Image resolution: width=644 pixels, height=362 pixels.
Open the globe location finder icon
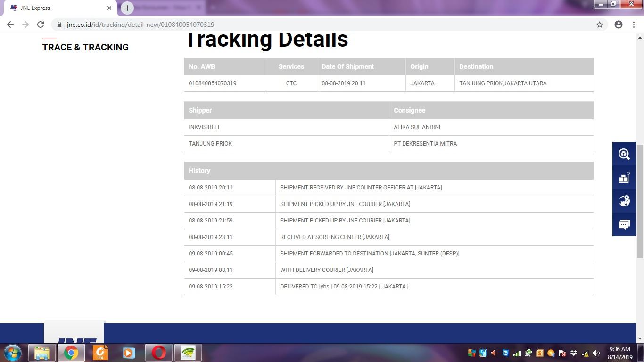click(x=624, y=201)
